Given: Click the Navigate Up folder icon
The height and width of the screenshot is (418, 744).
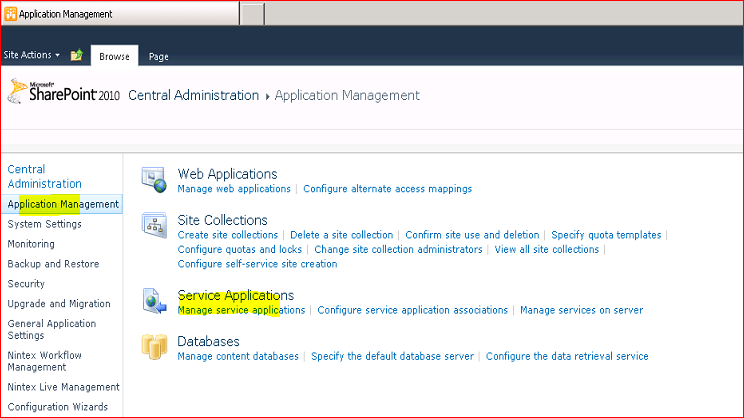Looking at the screenshot, I should tap(76, 55).
